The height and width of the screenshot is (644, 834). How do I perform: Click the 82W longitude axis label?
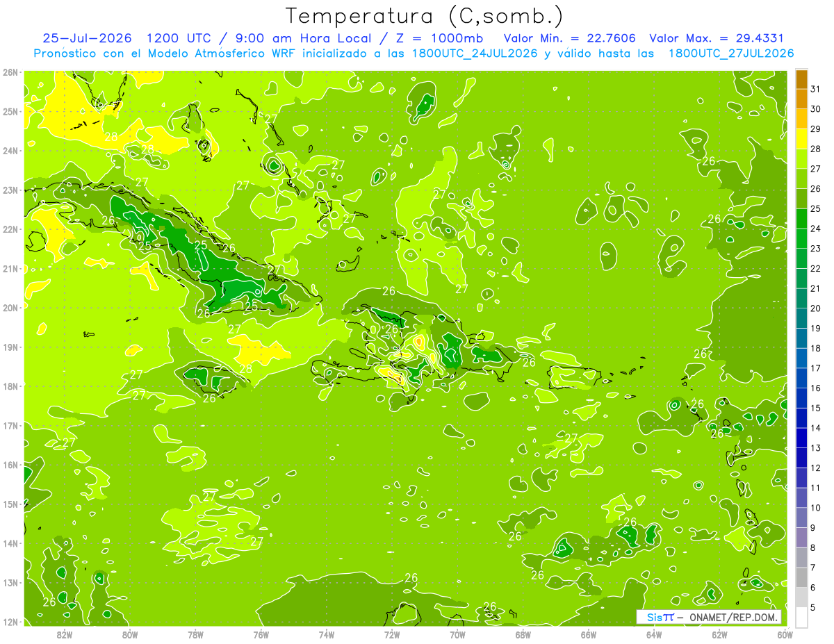65,634
